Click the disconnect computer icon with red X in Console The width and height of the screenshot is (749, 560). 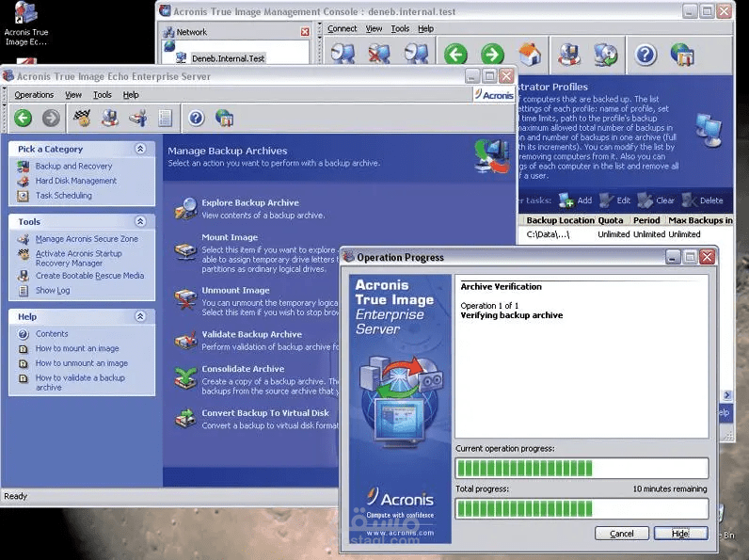(380, 54)
